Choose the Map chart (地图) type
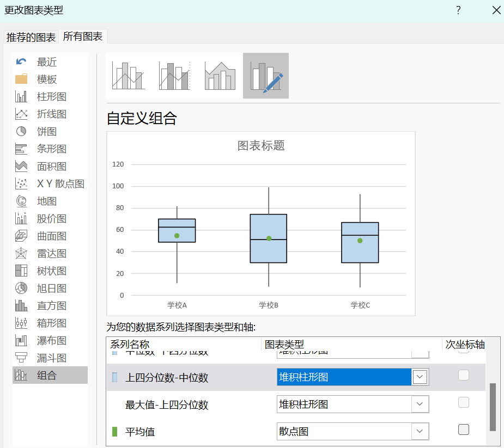 50,201
